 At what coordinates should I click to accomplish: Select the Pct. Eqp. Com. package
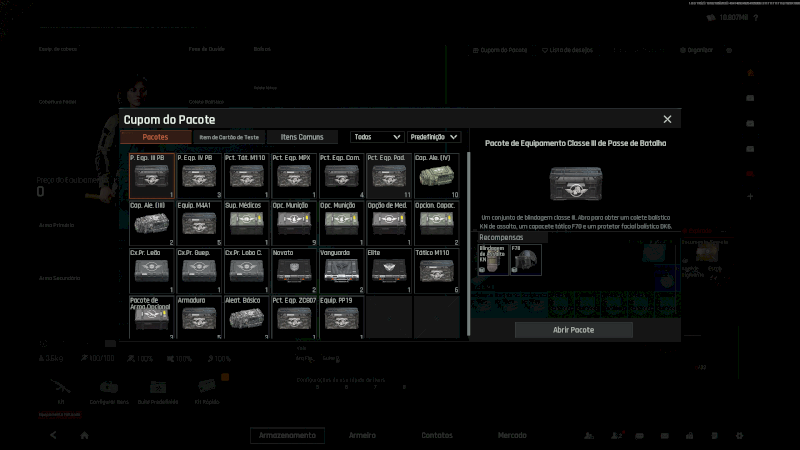tap(341, 176)
